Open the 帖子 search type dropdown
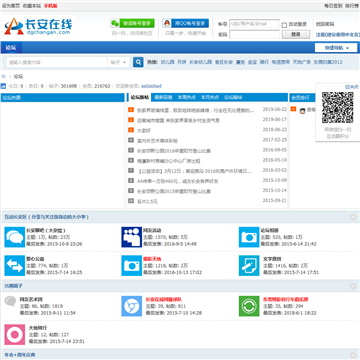 point(119,62)
